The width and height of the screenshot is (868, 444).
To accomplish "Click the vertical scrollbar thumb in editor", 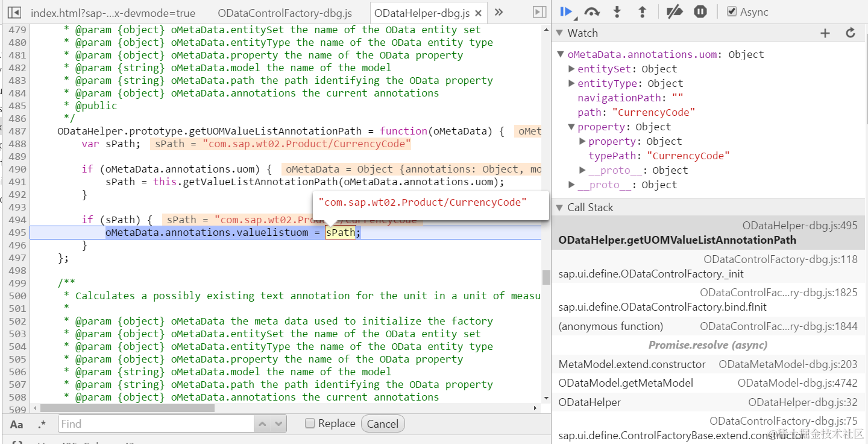I will pos(546,277).
